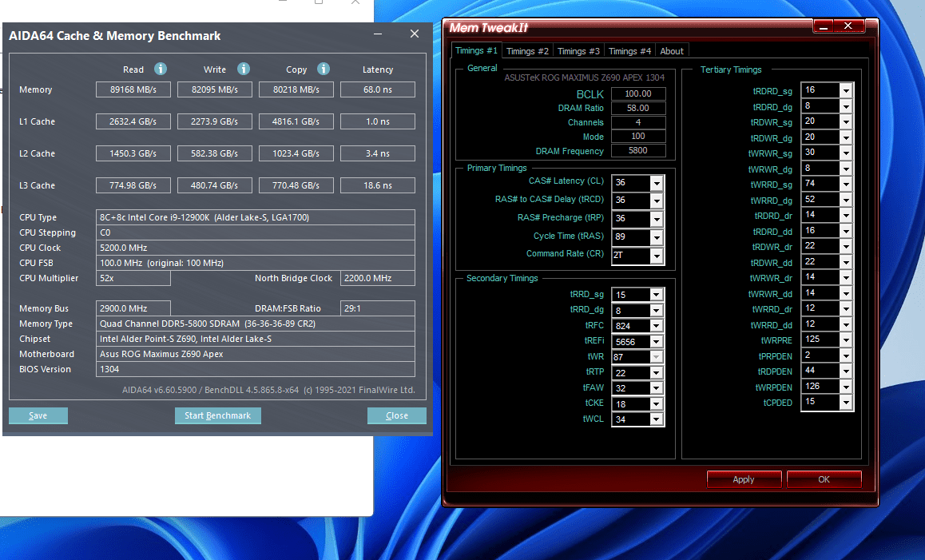This screenshot has height=560, width=925.
Task: Switch to Timings #1 tab
Action: (x=477, y=51)
